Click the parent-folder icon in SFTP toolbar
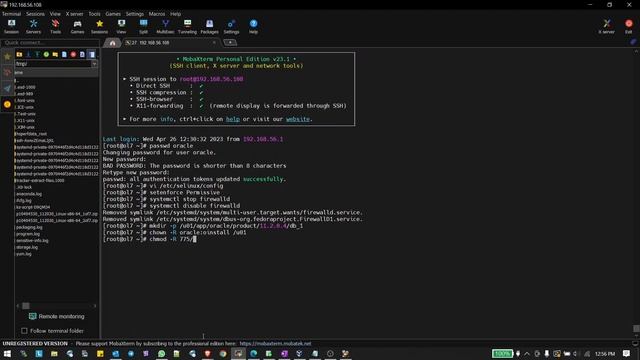640x360 pixels. [x=19, y=54]
